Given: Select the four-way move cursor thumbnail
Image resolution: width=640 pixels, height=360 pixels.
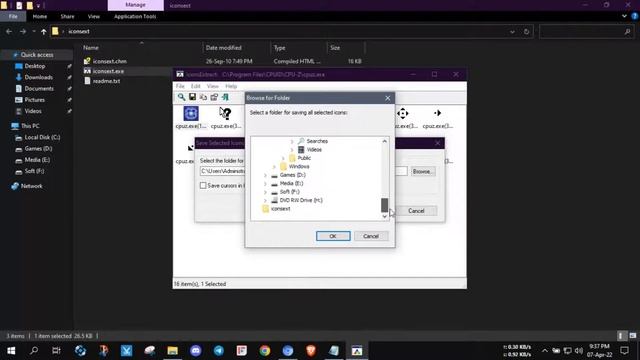Looking at the screenshot, I should click(x=403, y=113).
